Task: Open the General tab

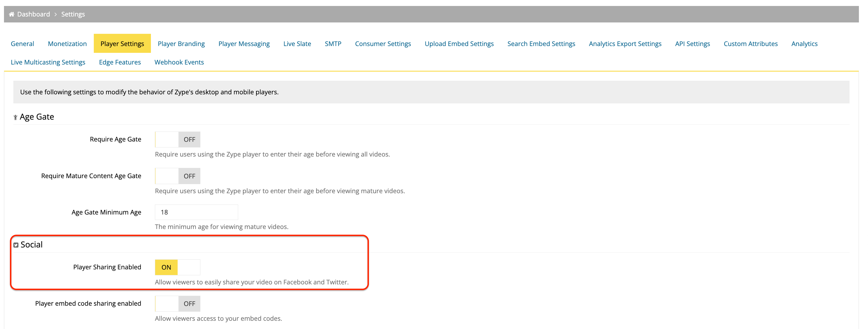Action: point(22,43)
